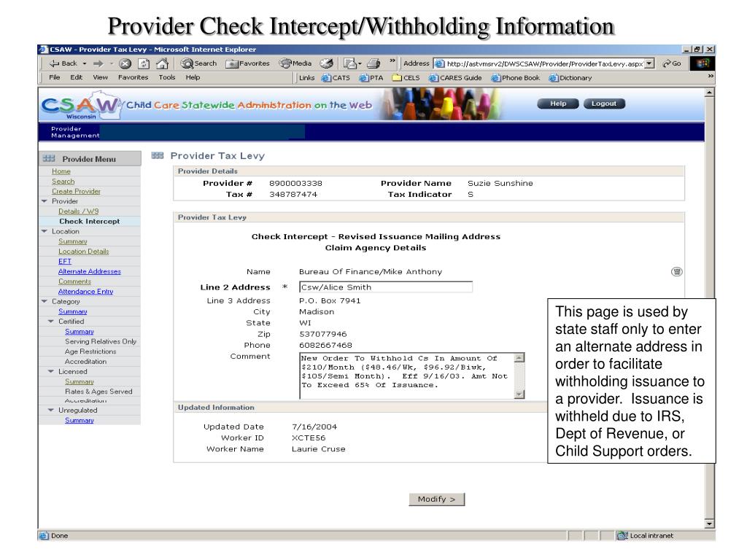Screen dimensions: 747x560
Task: Open the Search link in Provider Menu
Action: [x=63, y=182]
